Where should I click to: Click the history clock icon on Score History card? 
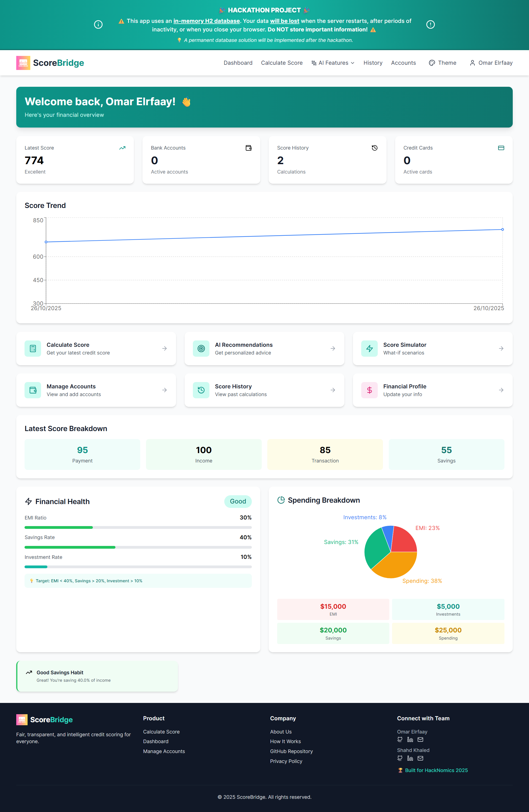pyautogui.click(x=374, y=148)
